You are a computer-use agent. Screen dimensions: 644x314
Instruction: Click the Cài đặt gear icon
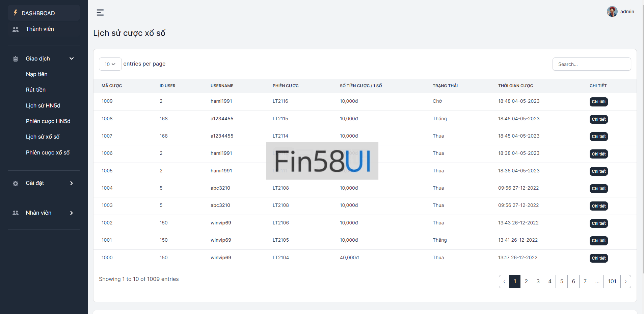[x=16, y=184]
